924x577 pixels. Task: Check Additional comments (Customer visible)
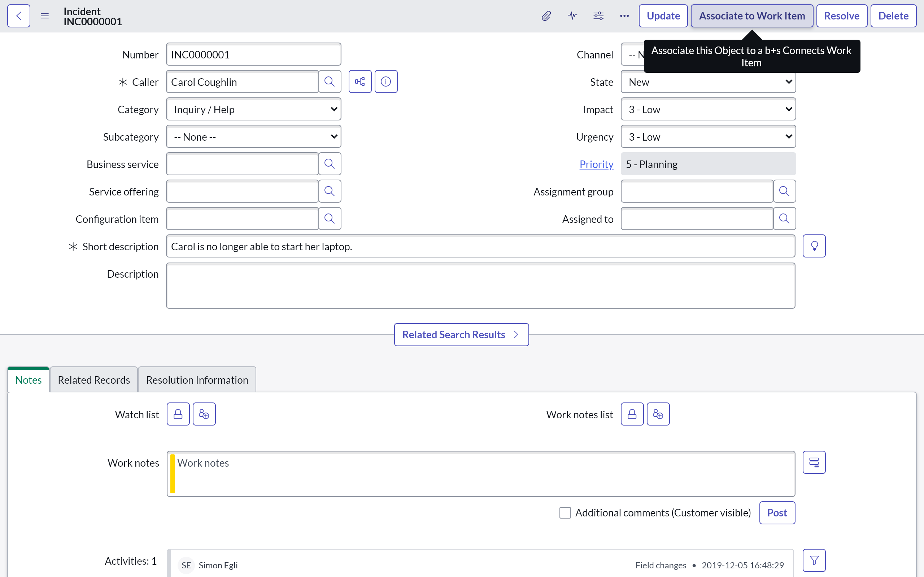tap(565, 512)
